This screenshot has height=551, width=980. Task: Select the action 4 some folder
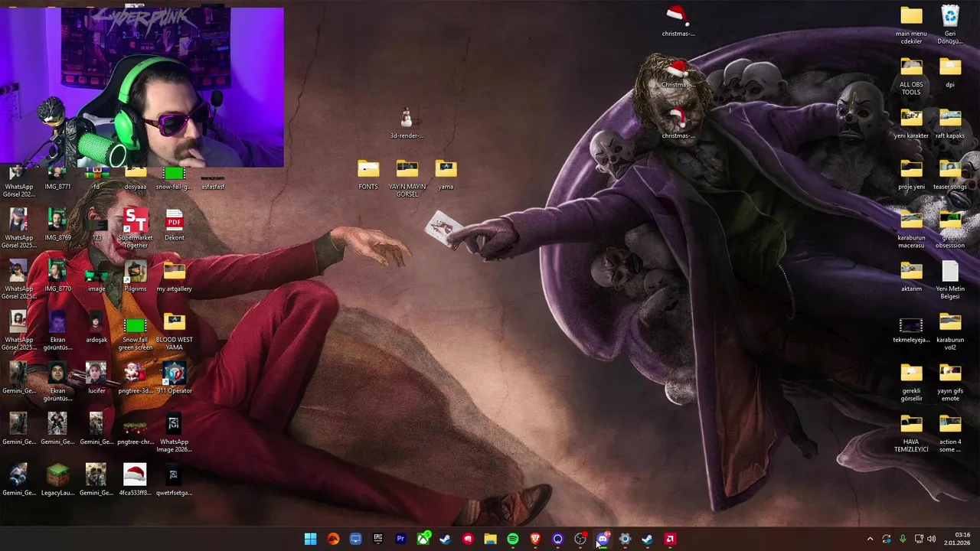pos(950,433)
